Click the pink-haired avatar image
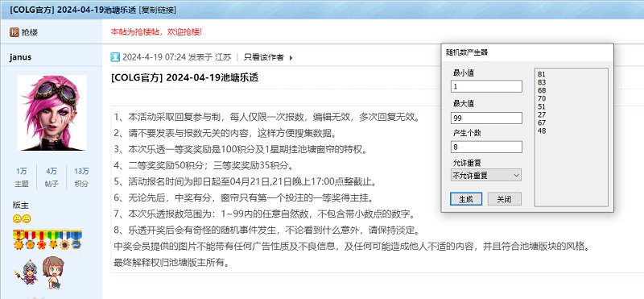 point(52,113)
